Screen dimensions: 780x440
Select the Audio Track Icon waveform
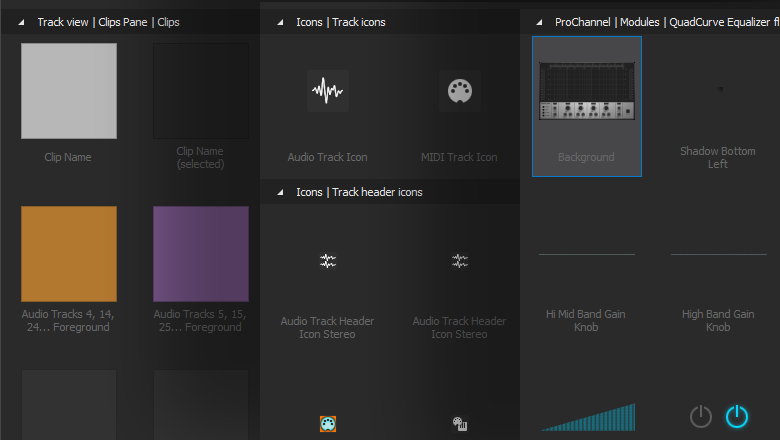coord(327,91)
